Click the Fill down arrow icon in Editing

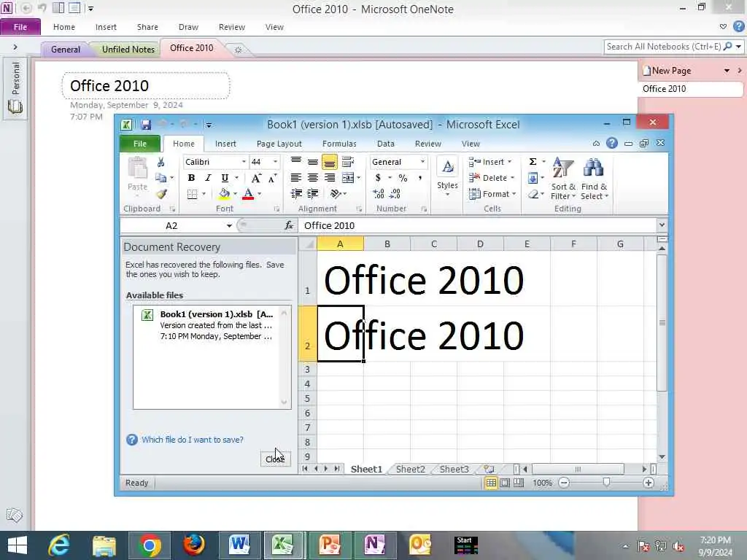(533, 178)
